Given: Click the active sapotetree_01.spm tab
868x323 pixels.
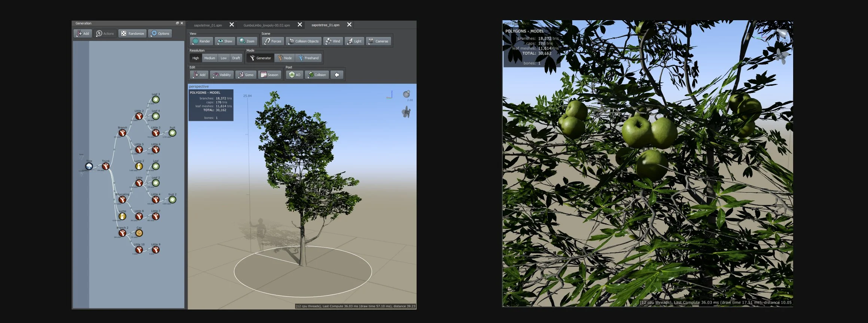Looking at the screenshot, I should pyautogui.click(x=325, y=25).
